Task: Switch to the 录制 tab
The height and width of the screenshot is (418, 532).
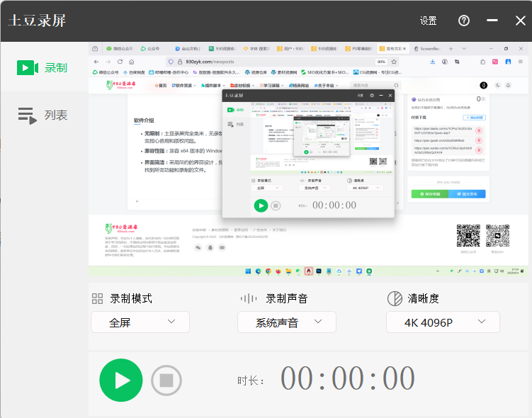Action: coord(44,67)
